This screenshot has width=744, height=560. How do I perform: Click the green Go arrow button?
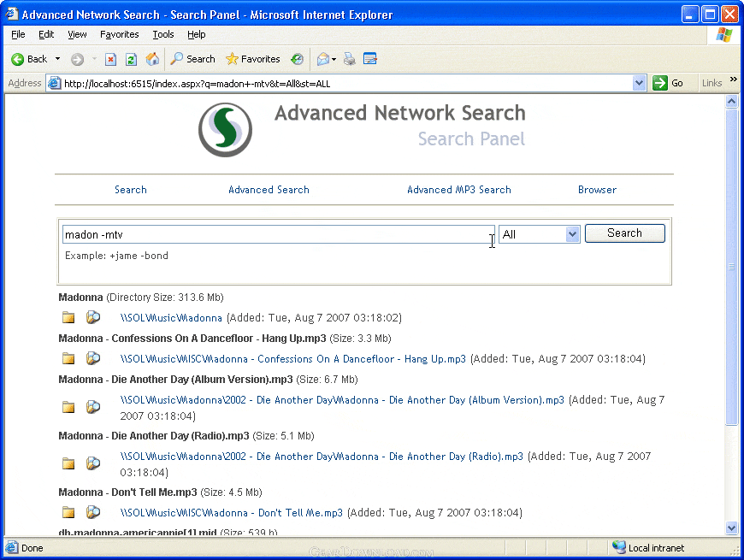click(660, 83)
